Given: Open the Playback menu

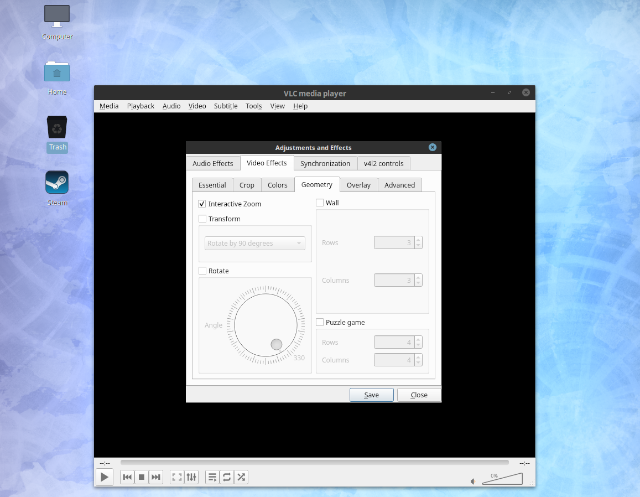Looking at the screenshot, I should [140, 106].
